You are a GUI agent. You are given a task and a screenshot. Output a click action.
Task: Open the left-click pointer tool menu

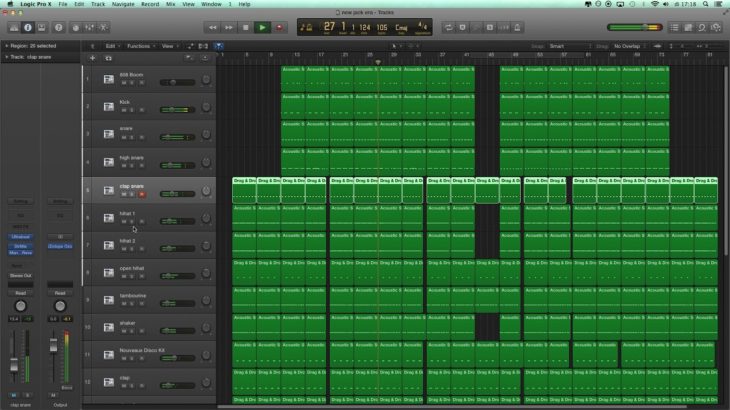click(396, 46)
